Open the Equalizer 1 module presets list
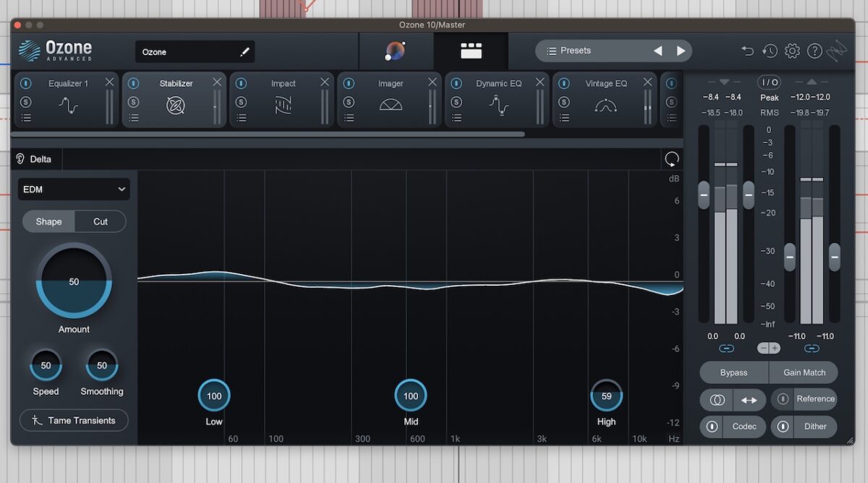This screenshot has width=868, height=483. click(x=26, y=118)
